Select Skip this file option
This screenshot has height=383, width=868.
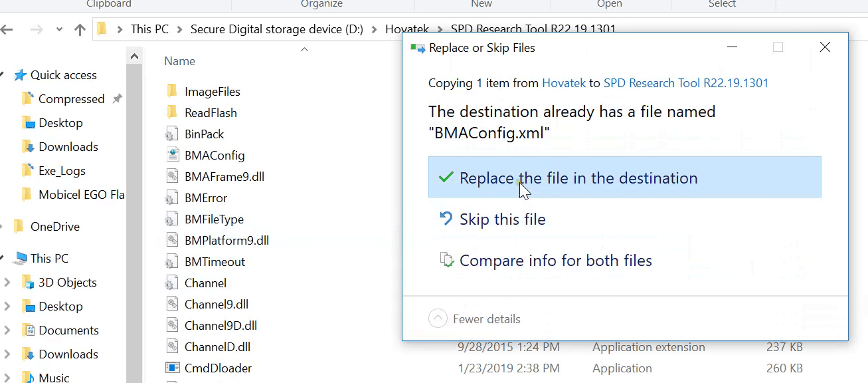(503, 218)
